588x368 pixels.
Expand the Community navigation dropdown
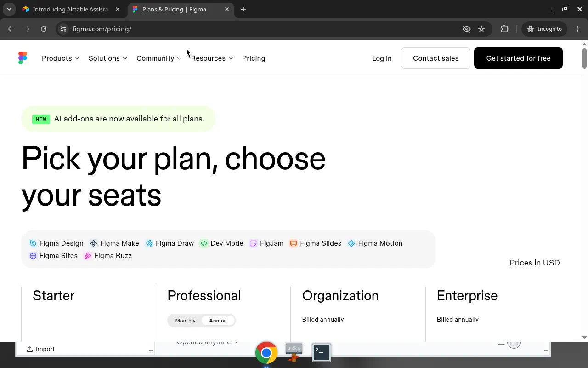[159, 58]
